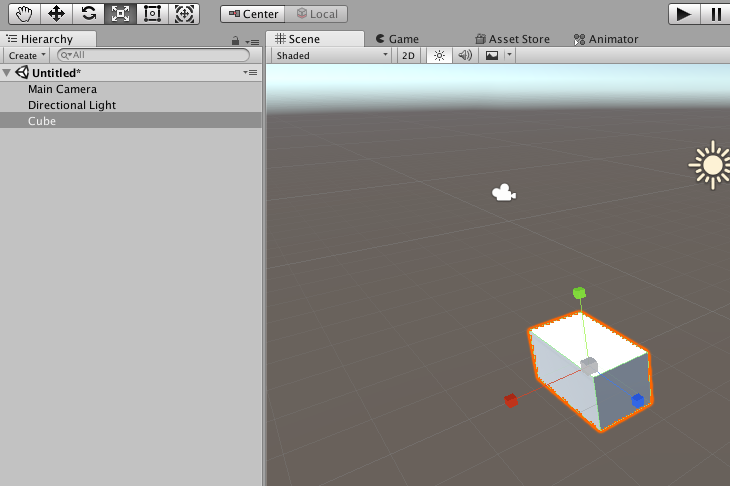Open the Untitled scene options menu

click(250, 73)
